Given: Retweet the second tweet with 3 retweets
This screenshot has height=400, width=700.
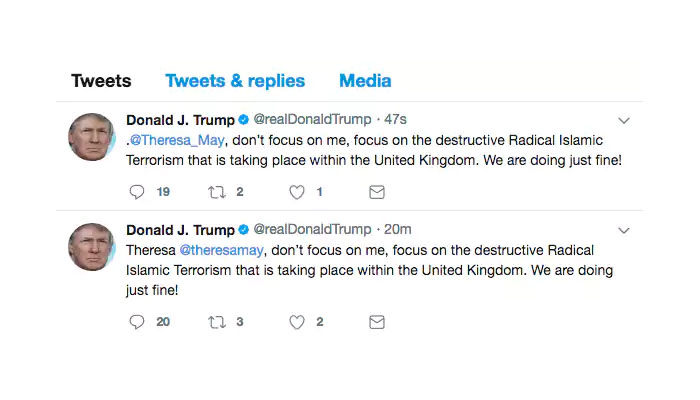Looking at the screenshot, I should tap(217, 322).
